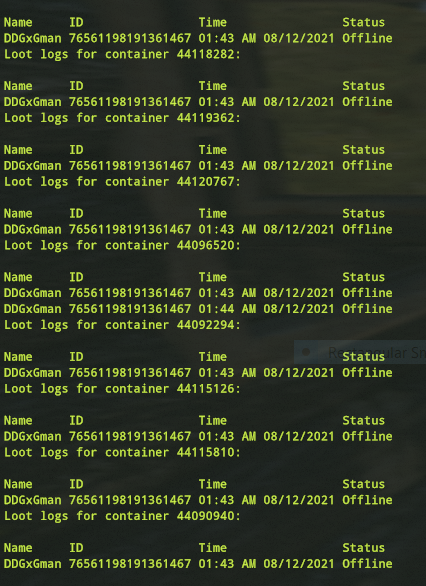The height and width of the screenshot is (586, 426).
Task: Select the Steam ID in the 01:44 AM row
Action: pos(130,309)
